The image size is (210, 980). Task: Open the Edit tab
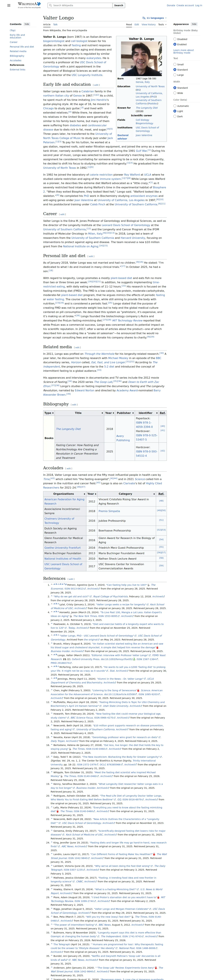tap(137, 24)
